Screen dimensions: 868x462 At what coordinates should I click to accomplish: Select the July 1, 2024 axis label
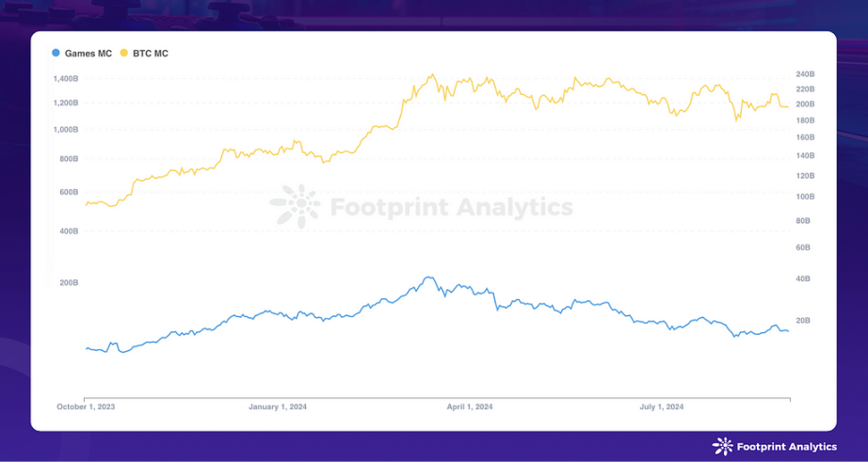coord(662,406)
